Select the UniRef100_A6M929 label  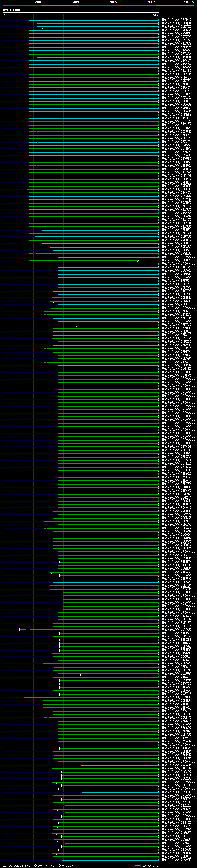click(x=176, y=474)
